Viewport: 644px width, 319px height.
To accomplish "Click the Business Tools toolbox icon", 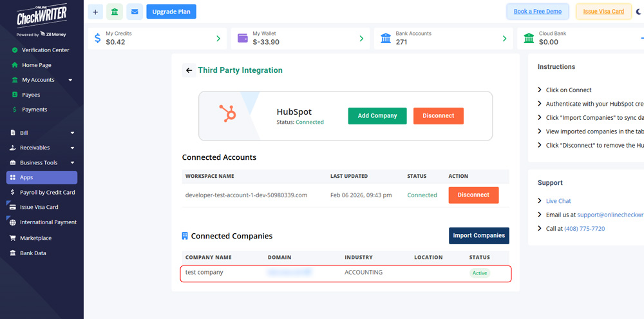I will click(13, 162).
